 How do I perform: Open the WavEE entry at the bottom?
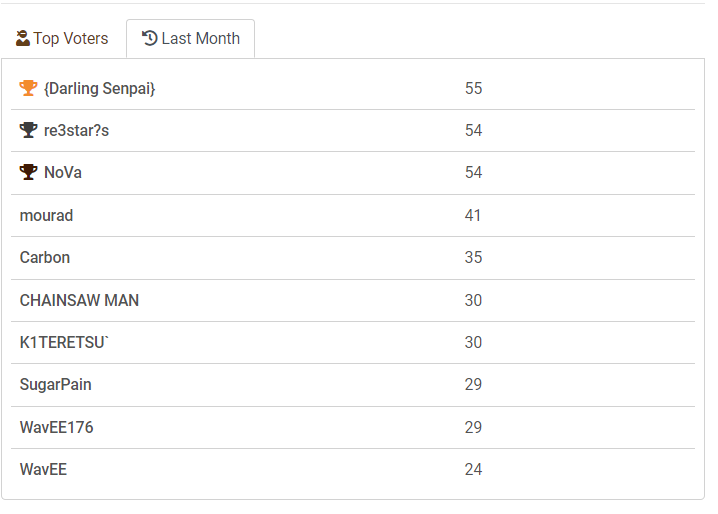43,469
